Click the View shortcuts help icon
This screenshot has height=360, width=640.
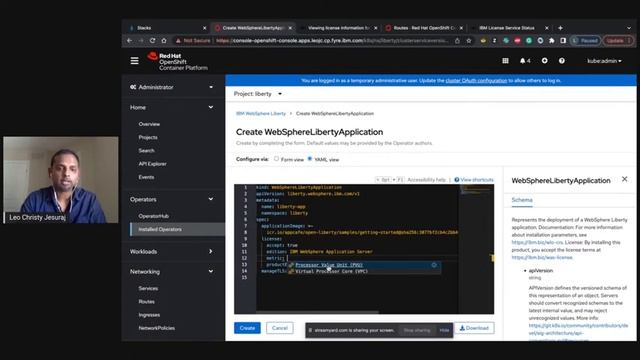(457, 180)
